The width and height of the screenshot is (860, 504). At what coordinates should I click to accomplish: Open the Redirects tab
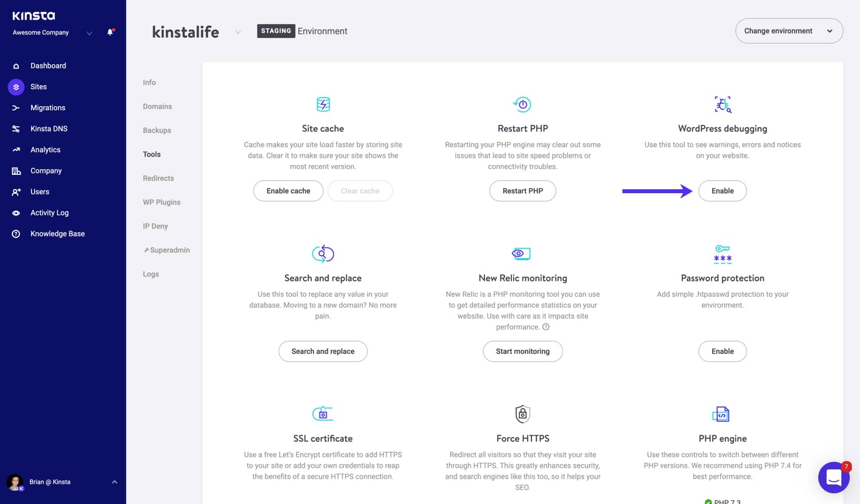click(x=158, y=178)
